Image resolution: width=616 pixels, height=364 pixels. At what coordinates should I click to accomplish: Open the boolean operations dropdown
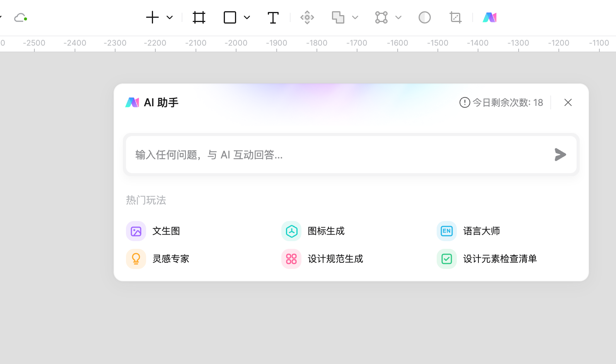coord(355,17)
